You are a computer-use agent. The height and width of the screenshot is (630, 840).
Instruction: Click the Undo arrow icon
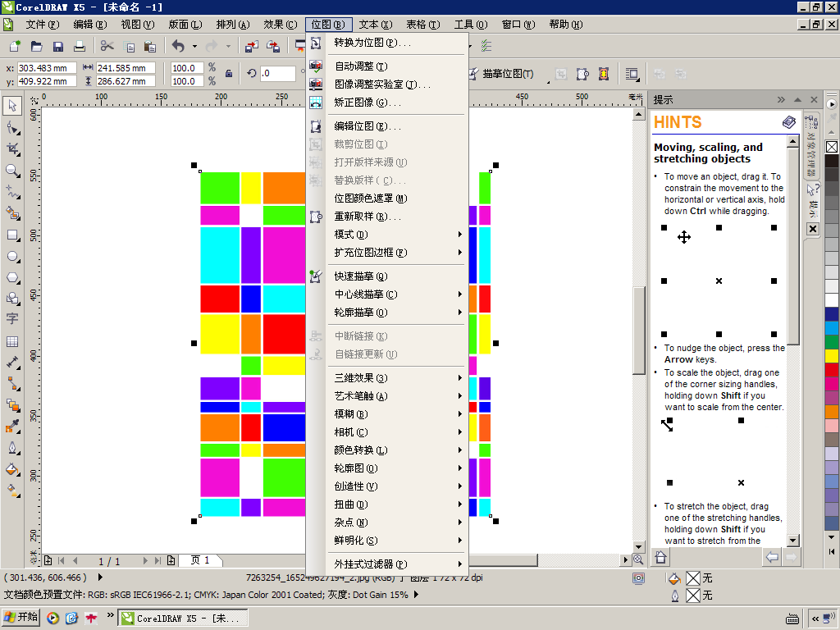(x=178, y=47)
